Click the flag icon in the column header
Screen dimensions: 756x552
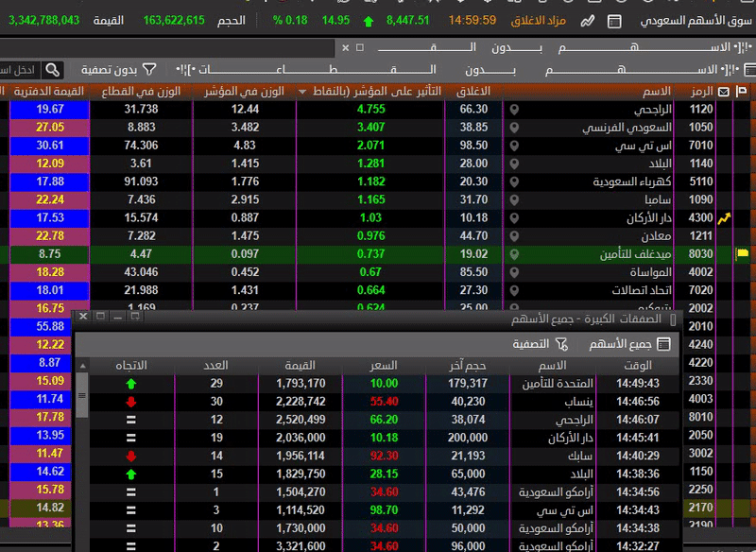[742, 92]
